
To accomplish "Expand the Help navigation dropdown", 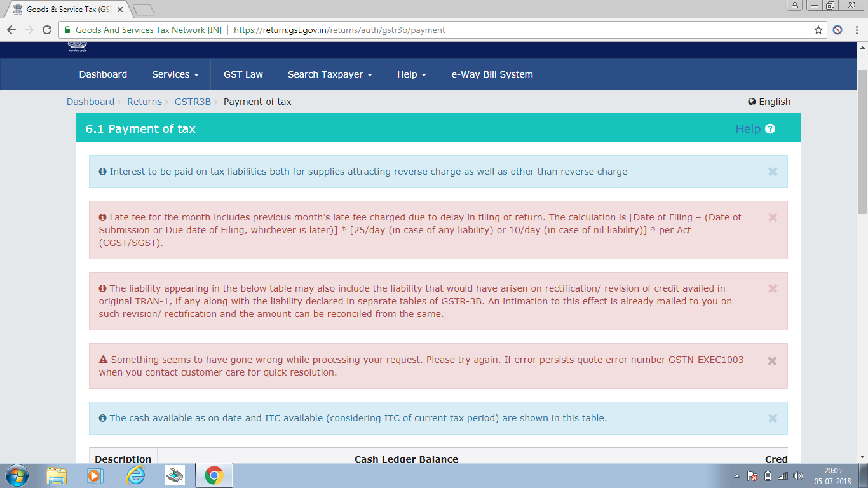I will [412, 74].
